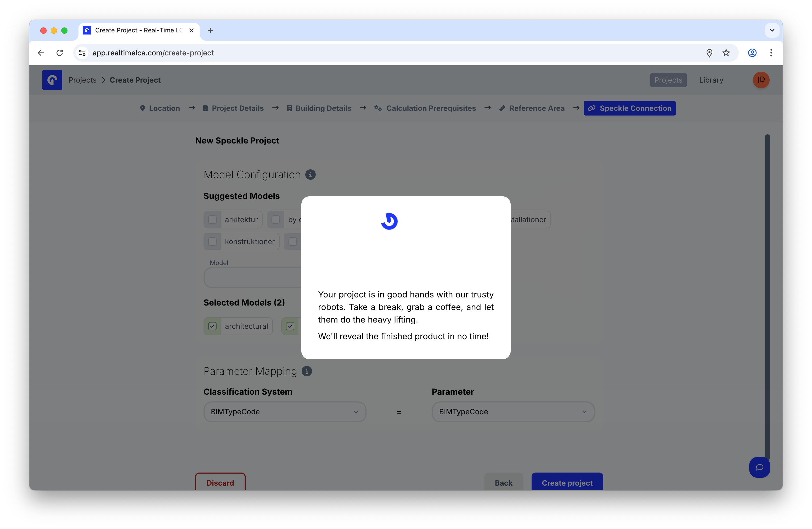
Task: Click the Real-Time LCA logo icon
Action: pos(52,80)
